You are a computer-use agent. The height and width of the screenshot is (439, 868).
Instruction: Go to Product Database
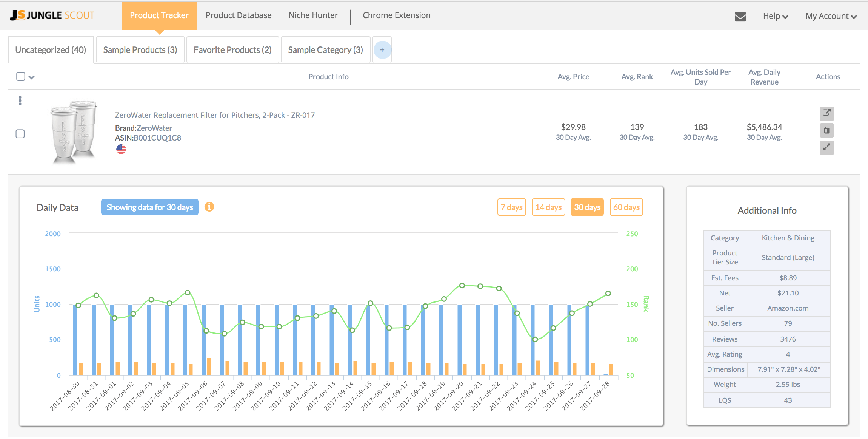coord(239,15)
